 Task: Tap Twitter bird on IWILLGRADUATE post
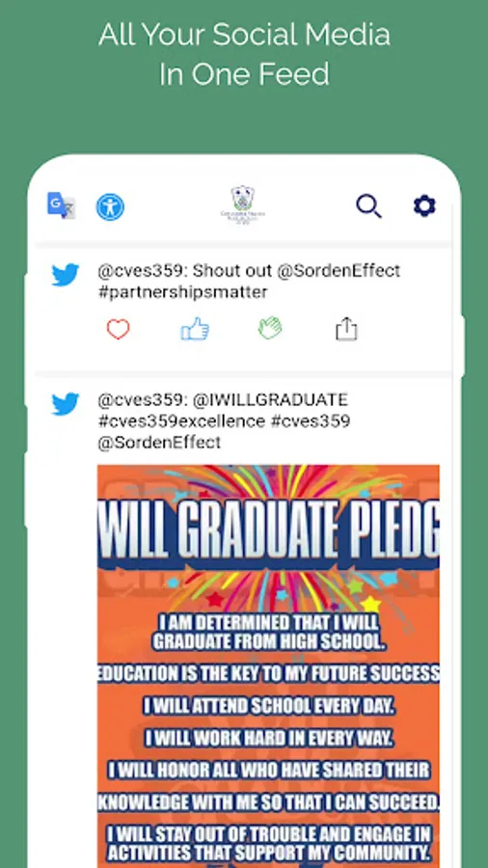[66, 404]
